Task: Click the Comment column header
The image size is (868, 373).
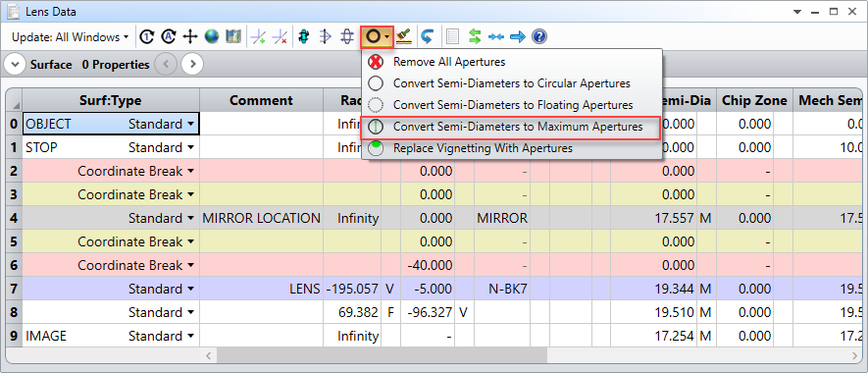Action: [261, 100]
